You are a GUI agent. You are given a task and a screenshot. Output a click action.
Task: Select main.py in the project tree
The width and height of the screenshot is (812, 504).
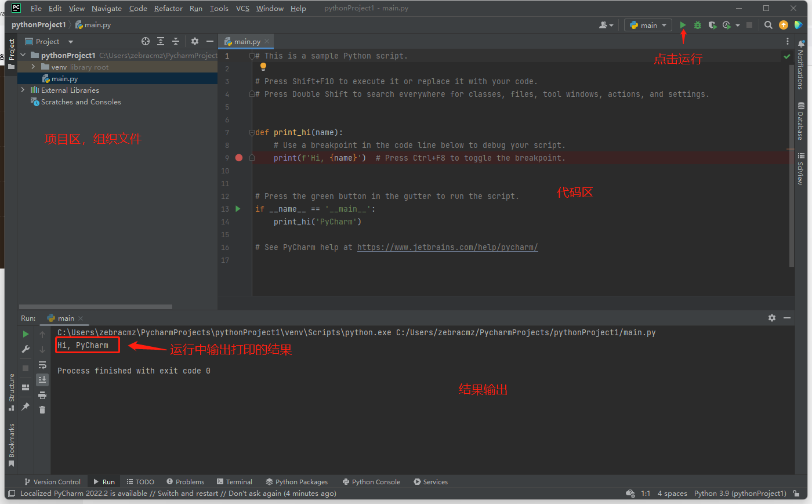click(64, 79)
